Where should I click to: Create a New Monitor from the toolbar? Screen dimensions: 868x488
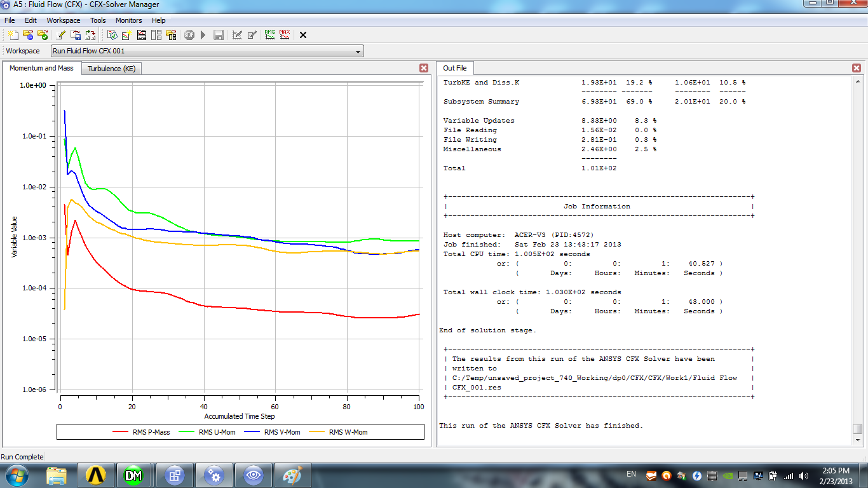[127, 35]
